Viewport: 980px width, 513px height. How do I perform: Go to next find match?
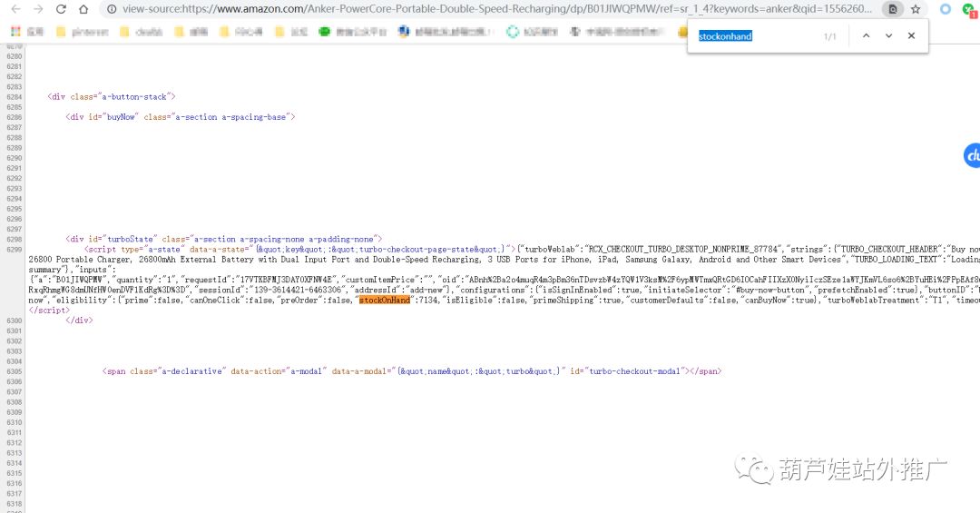[888, 35]
